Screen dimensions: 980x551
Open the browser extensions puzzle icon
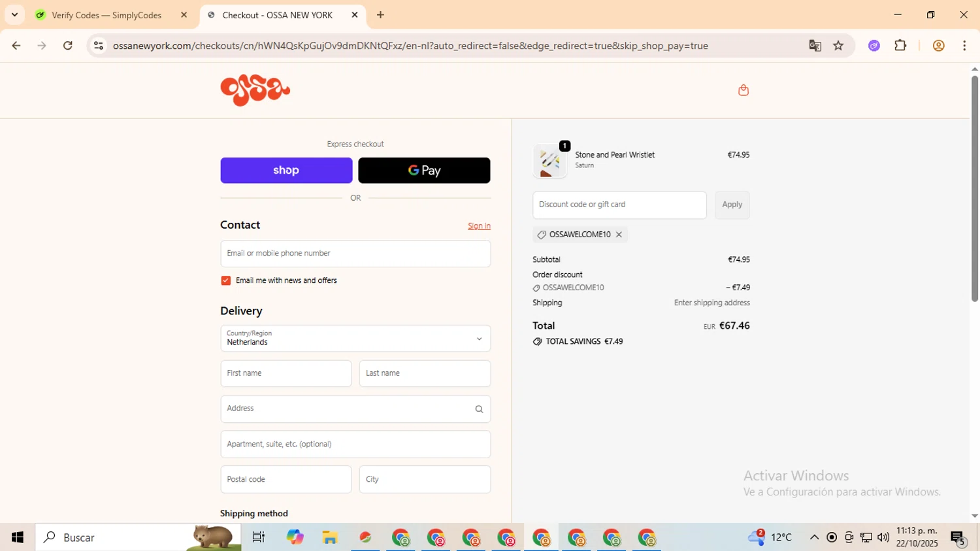point(900,46)
